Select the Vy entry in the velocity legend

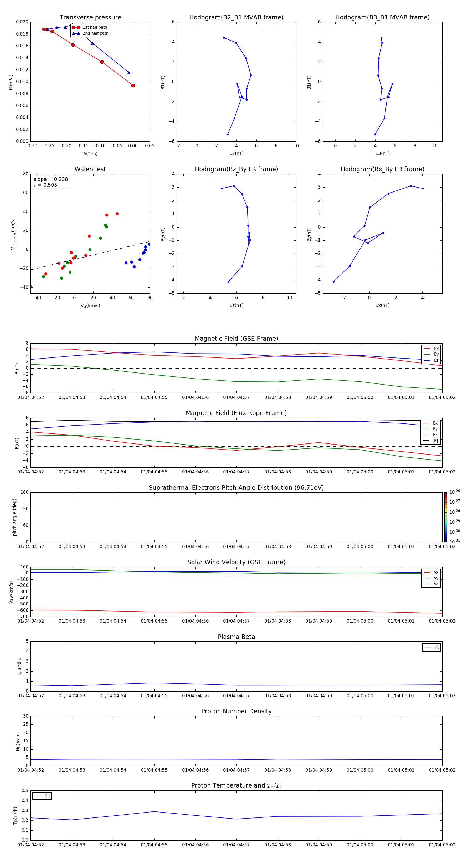click(431, 578)
